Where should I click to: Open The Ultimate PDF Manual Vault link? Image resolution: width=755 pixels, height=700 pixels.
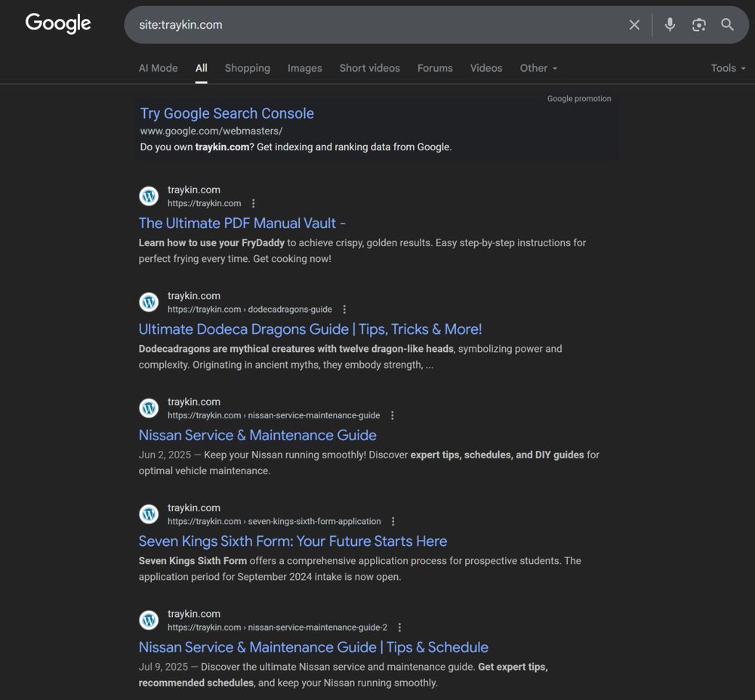coord(242,223)
